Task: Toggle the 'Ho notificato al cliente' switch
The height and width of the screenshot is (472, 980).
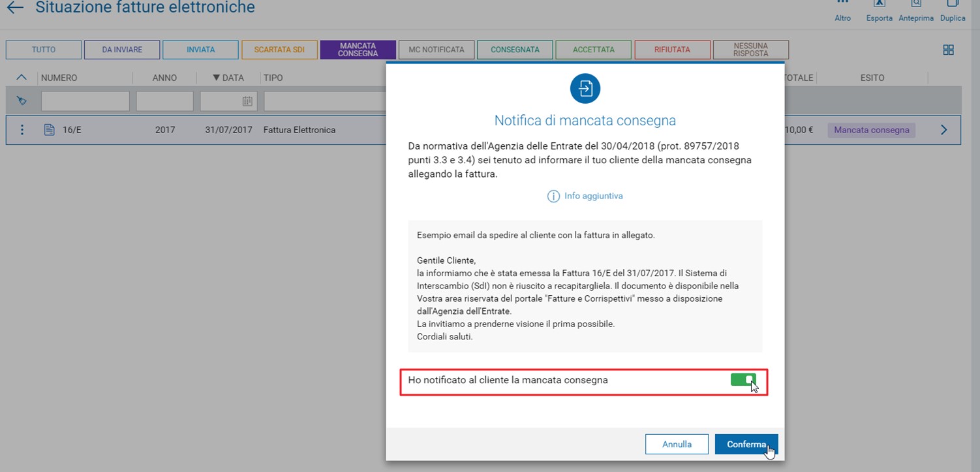Action: (743, 380)
